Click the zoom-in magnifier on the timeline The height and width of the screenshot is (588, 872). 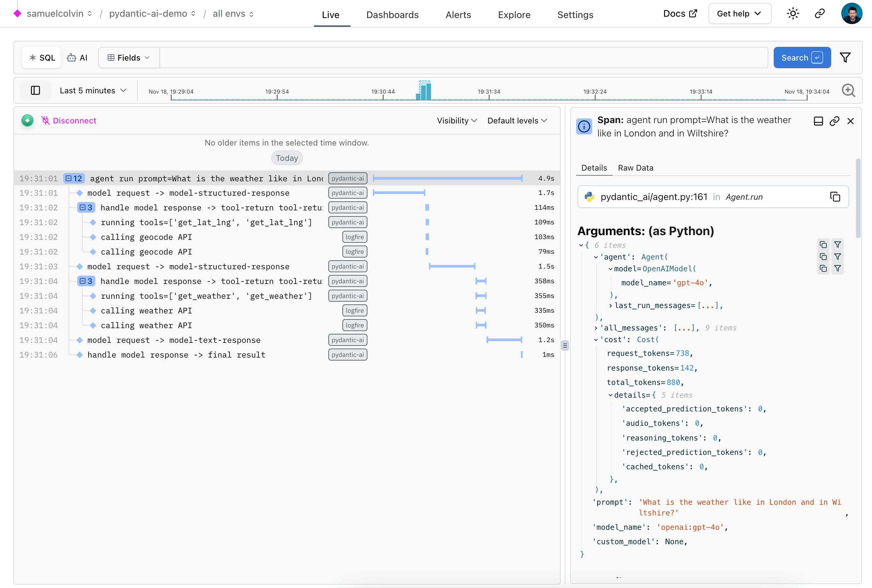coord(848,90)
